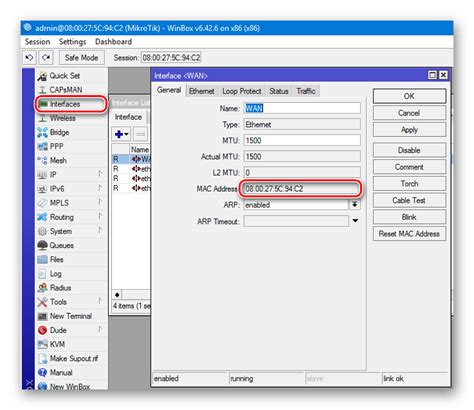Screen dimensions: 474x410
Task: Select the Interface tab in Interface List
Action: [128, 117]
